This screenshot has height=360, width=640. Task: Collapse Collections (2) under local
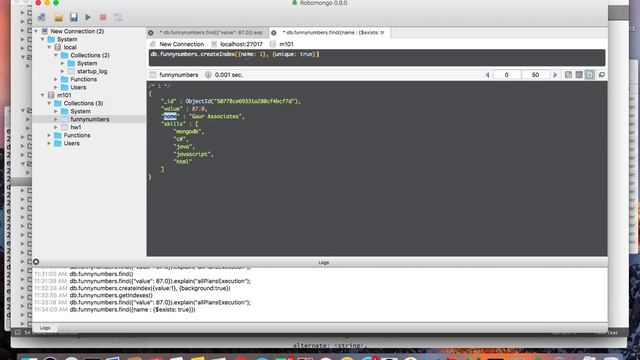(x=56, y=55)
